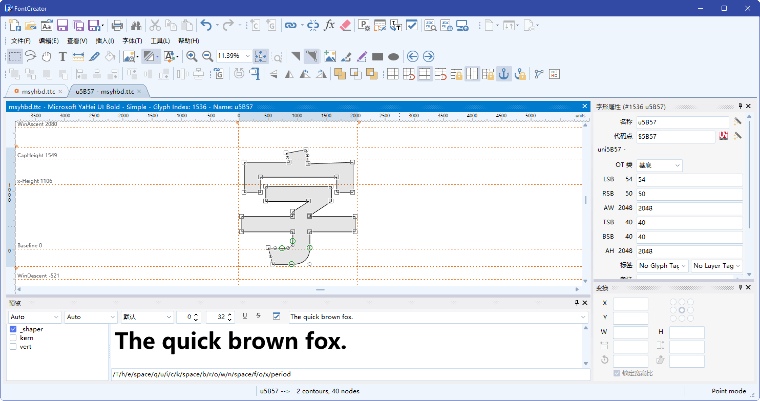Enable the kern feature checkbox
Image resolution: width=760 pixels, height=401 pixels.
[x=13, y=338]
